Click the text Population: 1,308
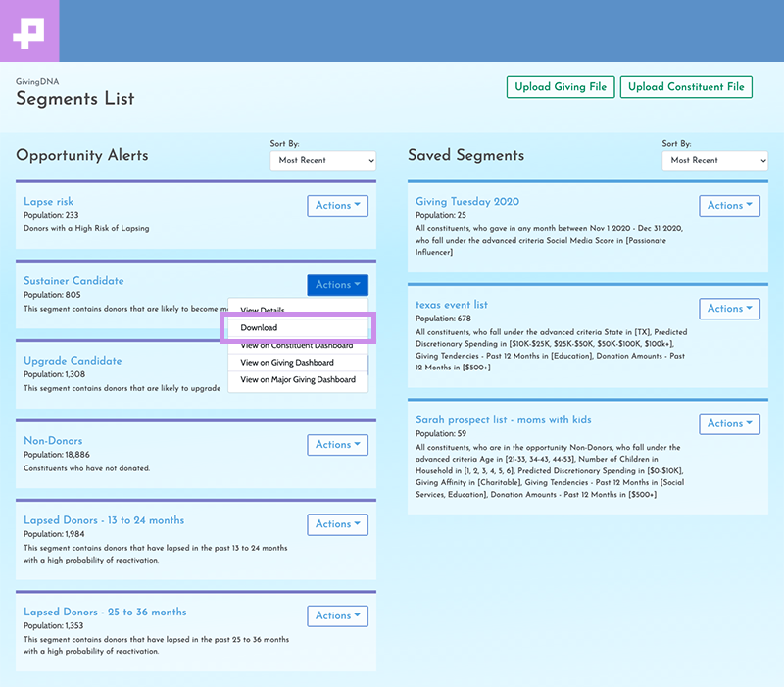This screenshot has height=687, width=784. tap(55, 374)
